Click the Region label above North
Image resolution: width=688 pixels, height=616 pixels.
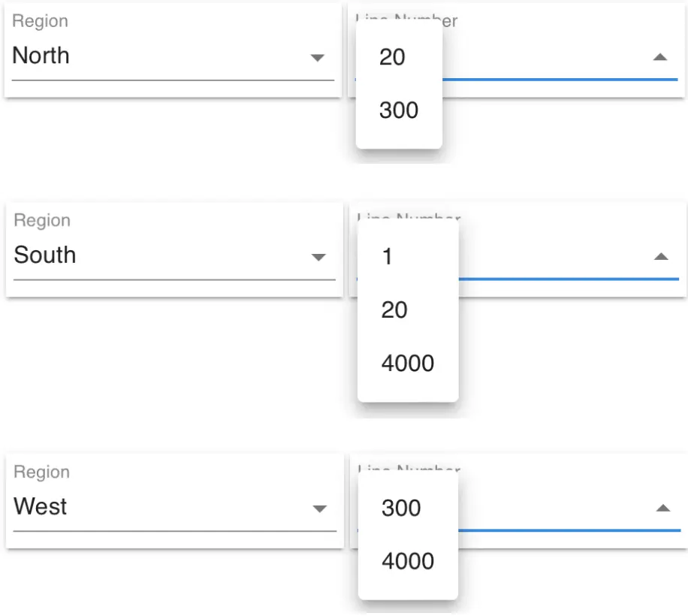click(40, 21)
